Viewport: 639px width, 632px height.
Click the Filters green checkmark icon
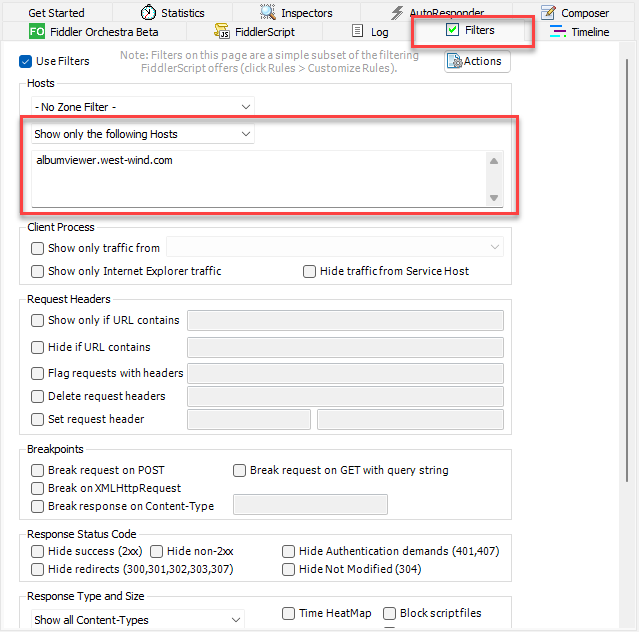pyautogui.click(x=452, y=29)
